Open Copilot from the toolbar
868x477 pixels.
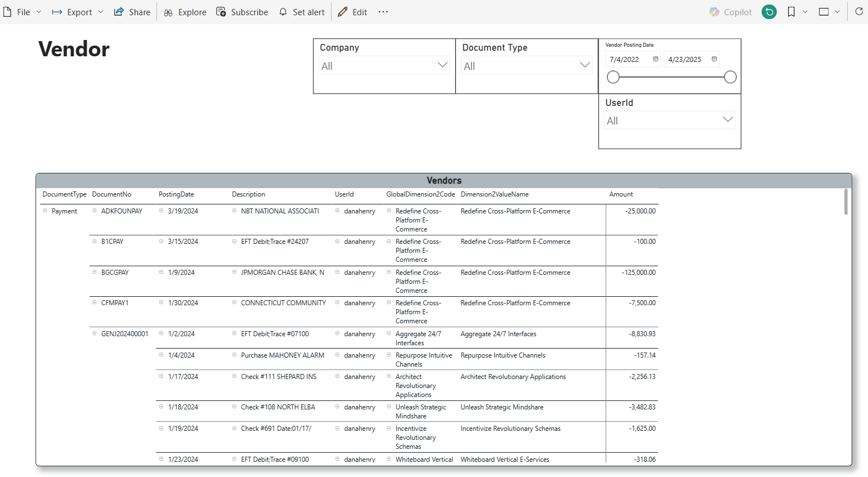(731, 12)
